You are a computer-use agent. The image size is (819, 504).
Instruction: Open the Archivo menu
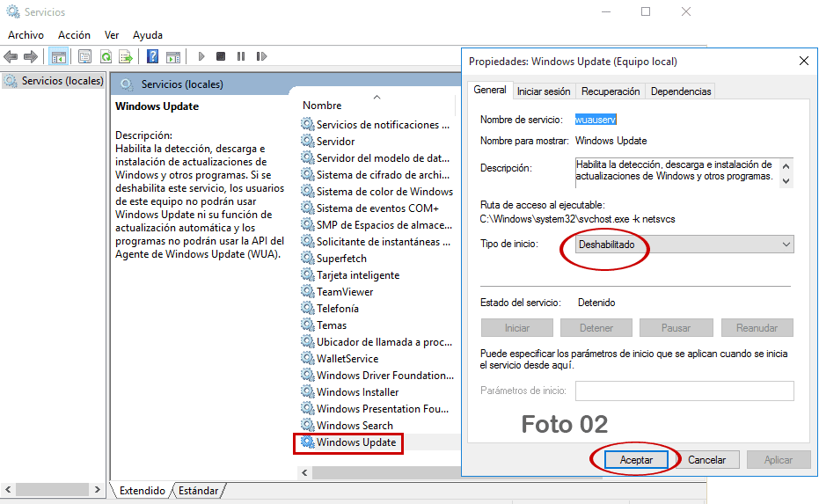(x=26, y=35)
